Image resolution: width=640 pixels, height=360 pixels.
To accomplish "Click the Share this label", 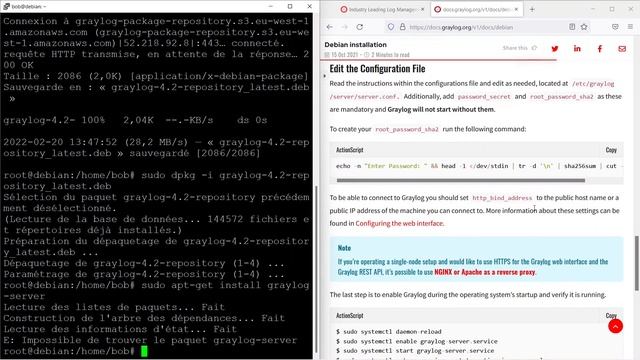I will [x=515, y=48].
